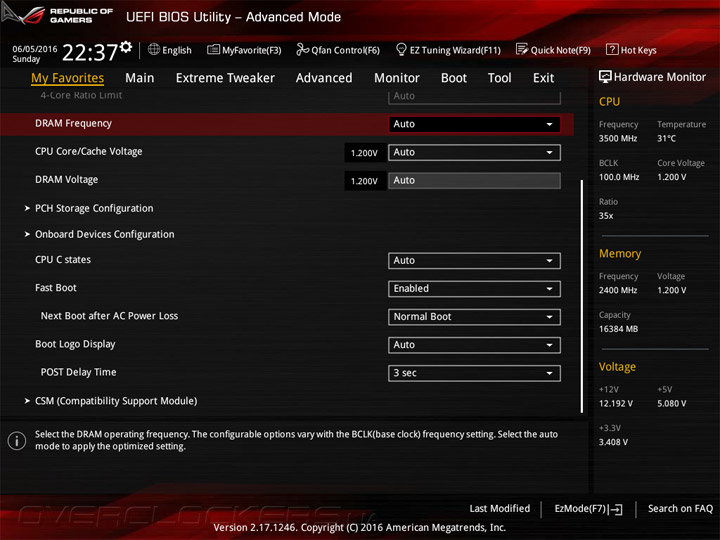Viewport: 720px width, 540px height.
Task: Click the Fast Boot label
Action: pyautogui.click(x=56, y=288)
